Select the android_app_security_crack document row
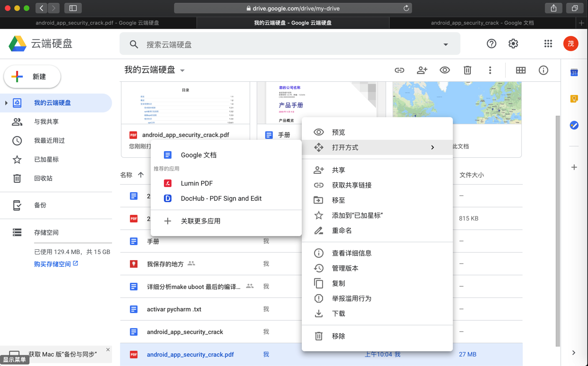Image resolution: width=588 pixels, height=366 pixels. coord(321,332)
